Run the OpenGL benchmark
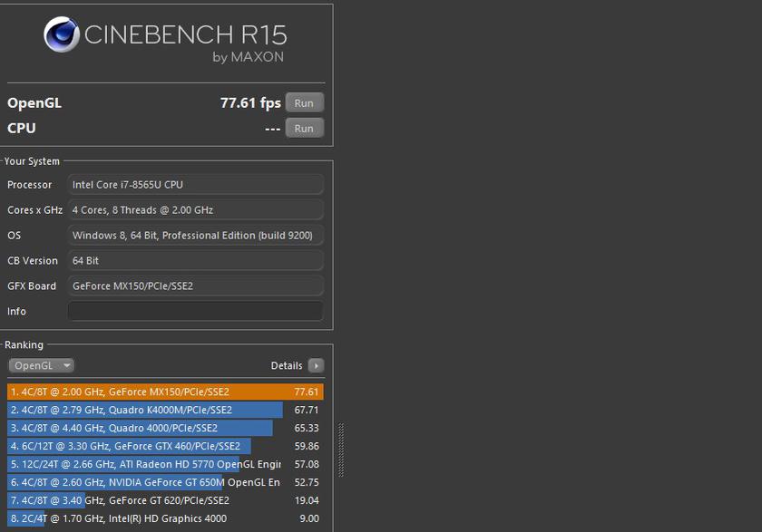 point(304,103)
